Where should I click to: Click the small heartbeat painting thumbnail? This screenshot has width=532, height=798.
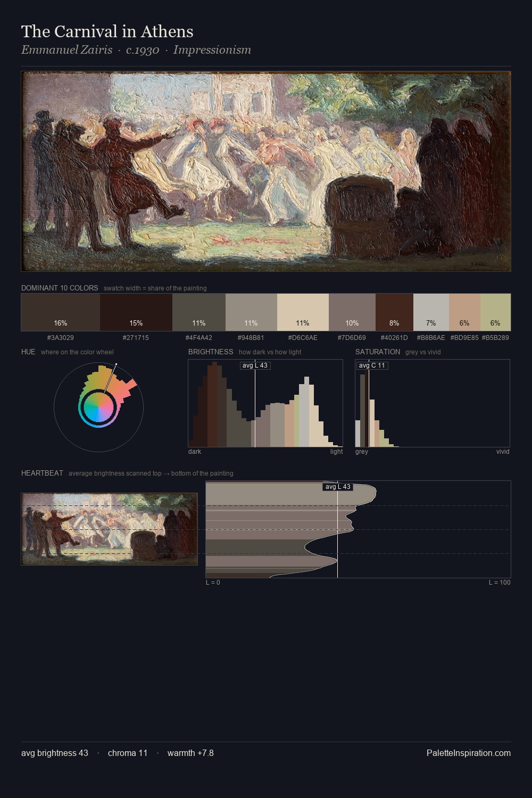point(109,529)
